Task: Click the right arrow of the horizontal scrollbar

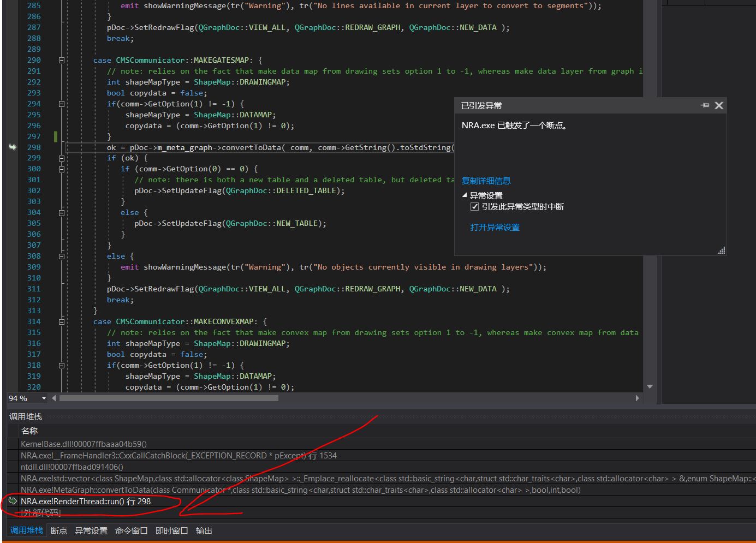Action: pyautogui.click(x=638, y=398)
